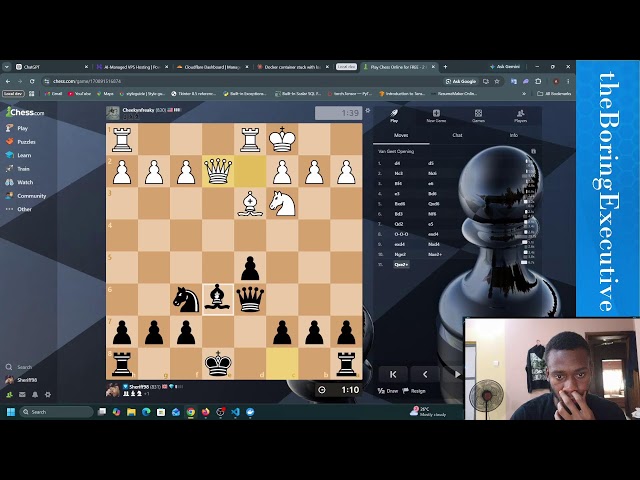Open the Players panel icon
The width and height of the screenshot is (640, 480).
click(x=520, y=116)
